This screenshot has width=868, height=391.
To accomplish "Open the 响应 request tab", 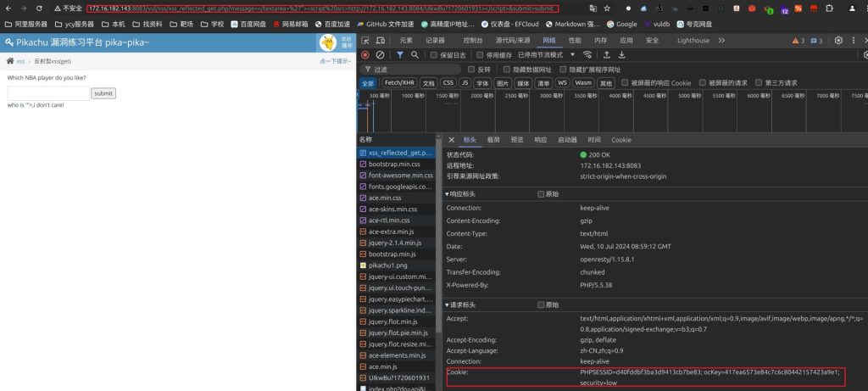I will (540, 140).
